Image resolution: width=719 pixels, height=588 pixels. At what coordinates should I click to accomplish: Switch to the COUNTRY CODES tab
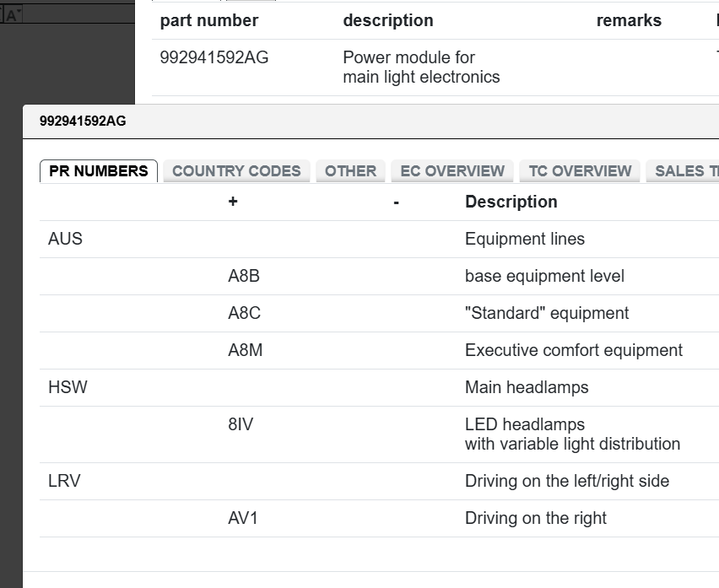236,170
